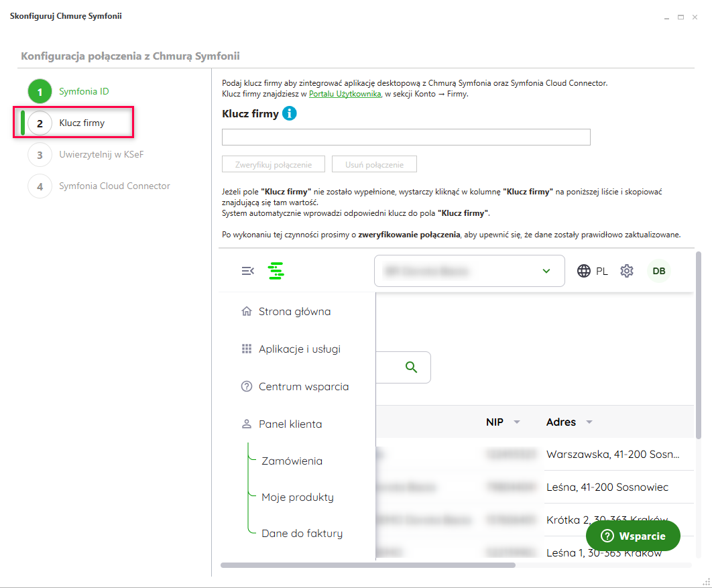Select step 1 Symfonia ID

pos(83,91)
